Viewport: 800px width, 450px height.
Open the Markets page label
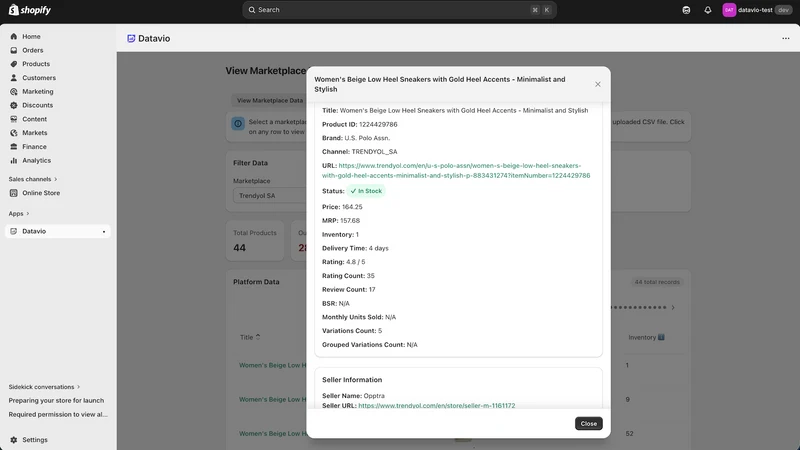click(x=35, y=133)
